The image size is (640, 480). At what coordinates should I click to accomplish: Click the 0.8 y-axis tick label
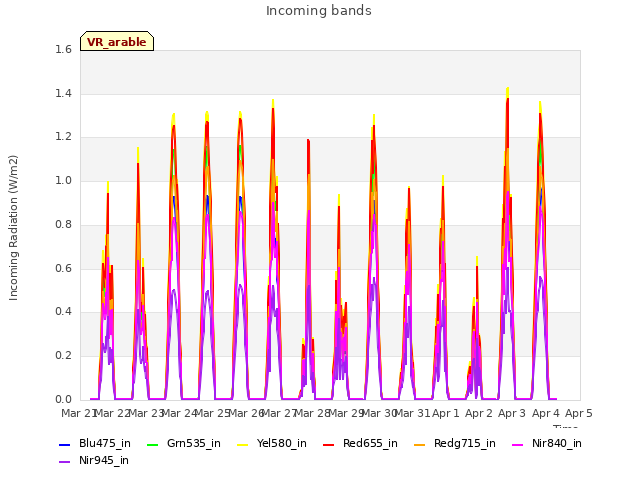pyautogui.click(x=64, y=224)
